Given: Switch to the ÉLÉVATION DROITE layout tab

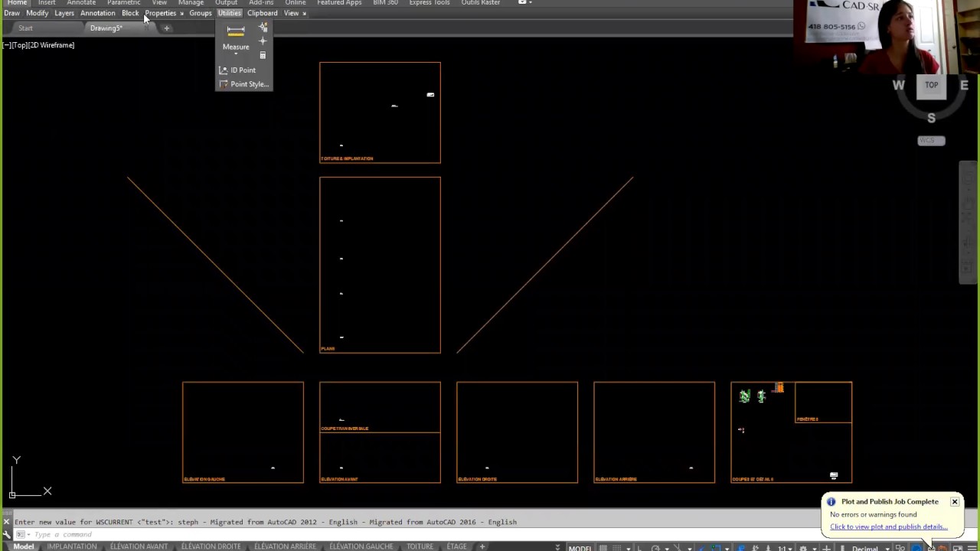Looking at the screenshot, I should tap(211, 546).
